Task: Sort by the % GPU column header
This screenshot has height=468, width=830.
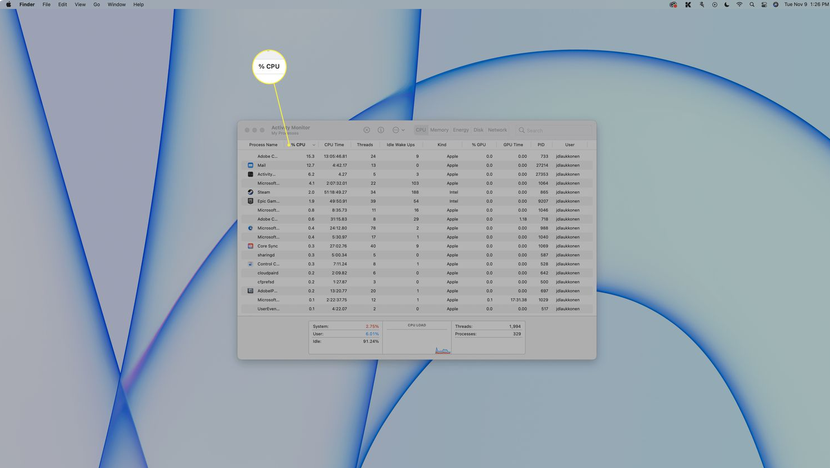Action: (x=479, y=145)
